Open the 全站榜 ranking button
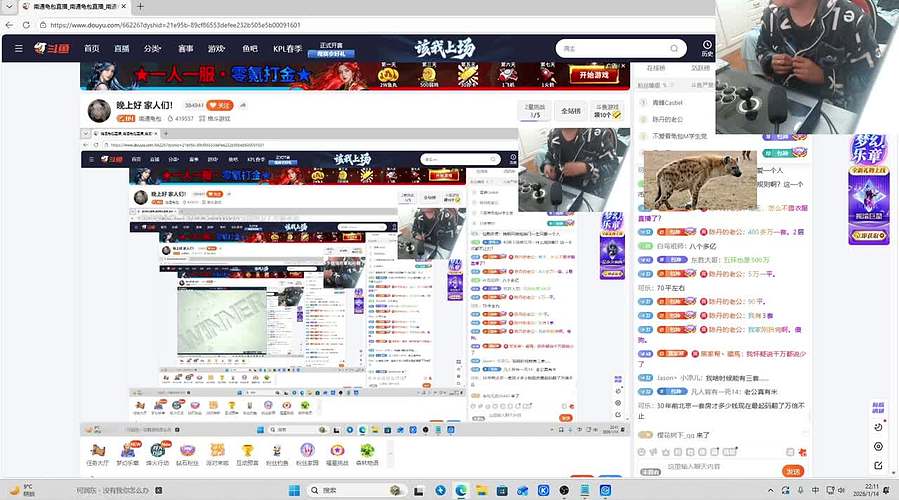899x500 pixels. point(570,111)
